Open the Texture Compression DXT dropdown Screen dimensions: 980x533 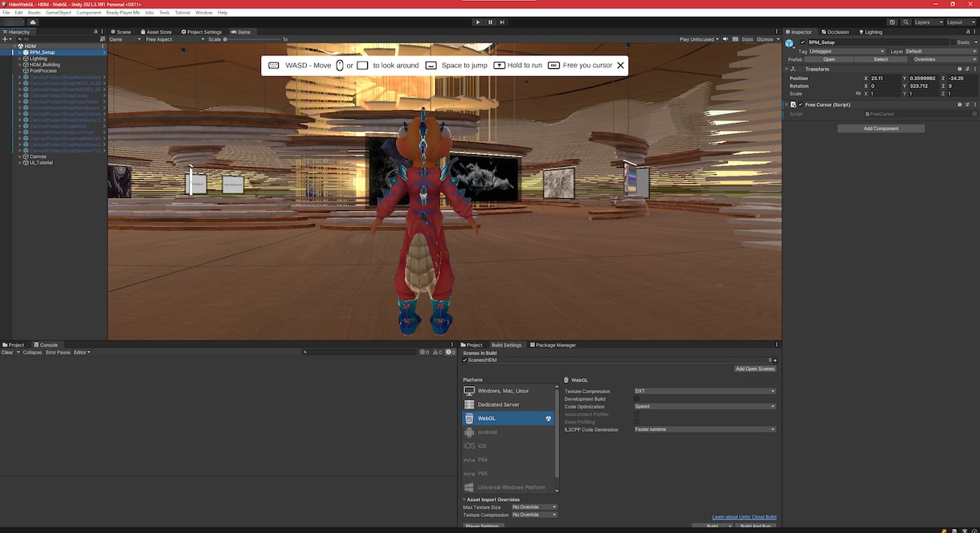click(x=704, y=391)
